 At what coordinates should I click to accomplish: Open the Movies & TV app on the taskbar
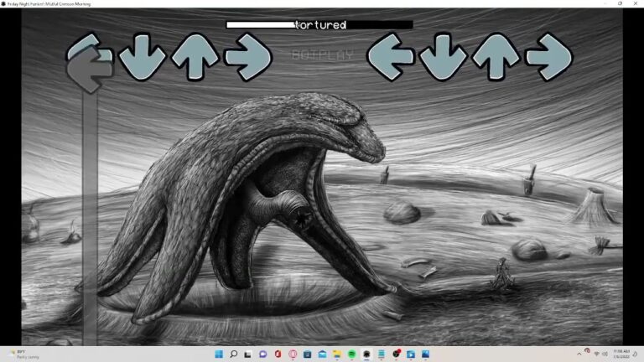(411, 354)
